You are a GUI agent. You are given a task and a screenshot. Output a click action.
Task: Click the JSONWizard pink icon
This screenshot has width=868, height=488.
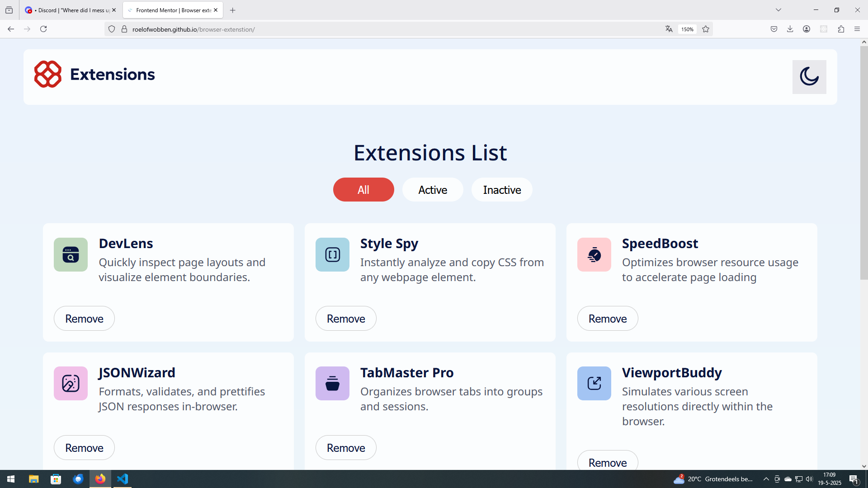point(71,384)
